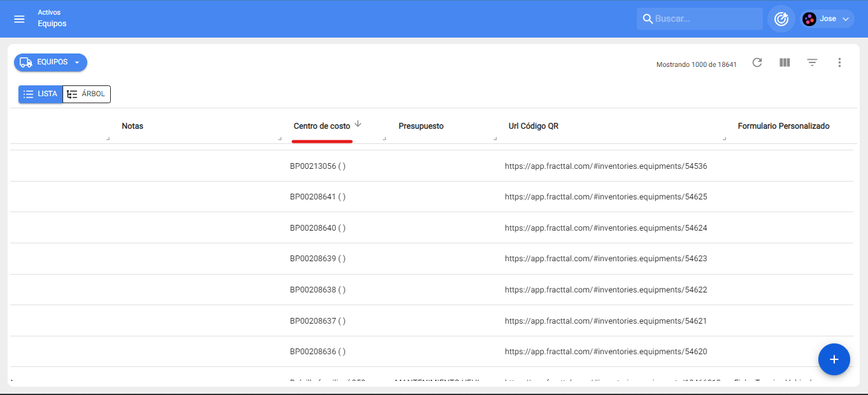Click the Url Código QR column header
The width and height of the screenshot is (868, 395).
click(533, 126)
